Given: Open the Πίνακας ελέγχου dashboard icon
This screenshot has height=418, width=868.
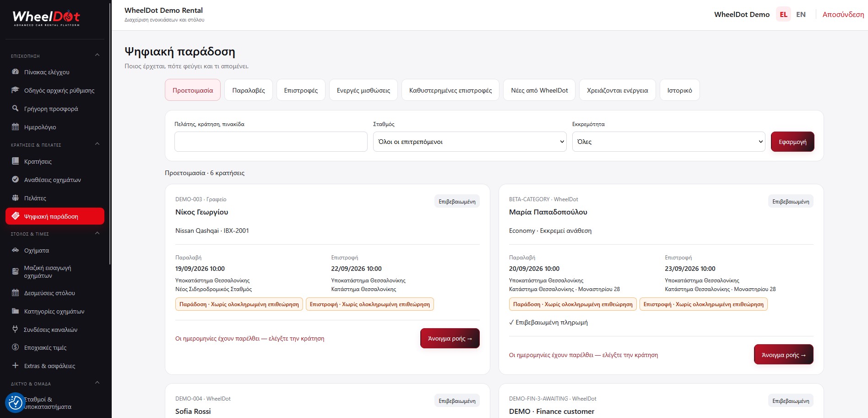Looking at the screenshot, I should 15,72.
